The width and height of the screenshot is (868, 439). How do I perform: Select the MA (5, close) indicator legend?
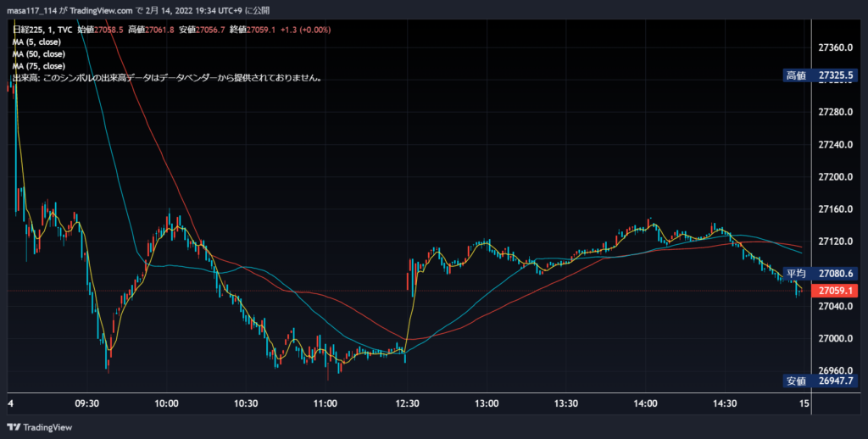pyautogui.click(x=36, y=42)
